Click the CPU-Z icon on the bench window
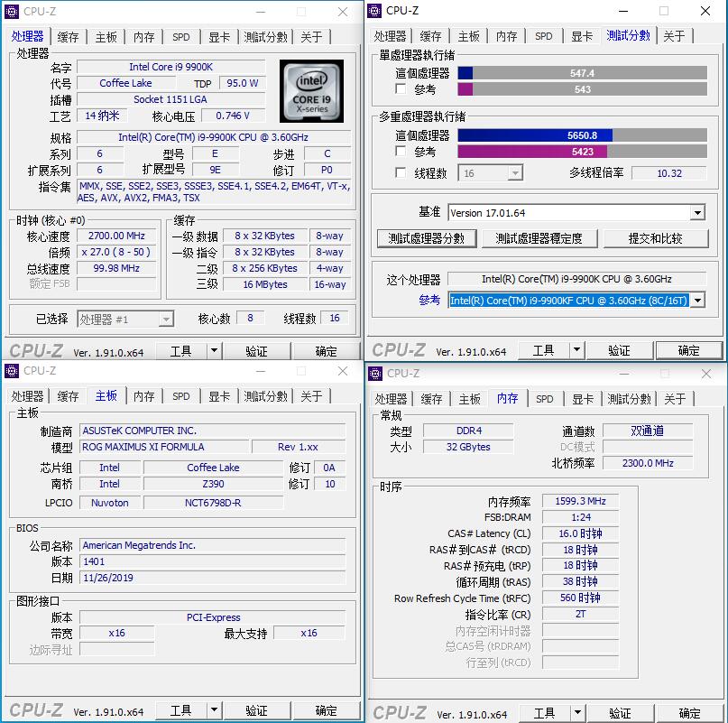The height and width of the screenshot is (723, 728). (375, 11)
